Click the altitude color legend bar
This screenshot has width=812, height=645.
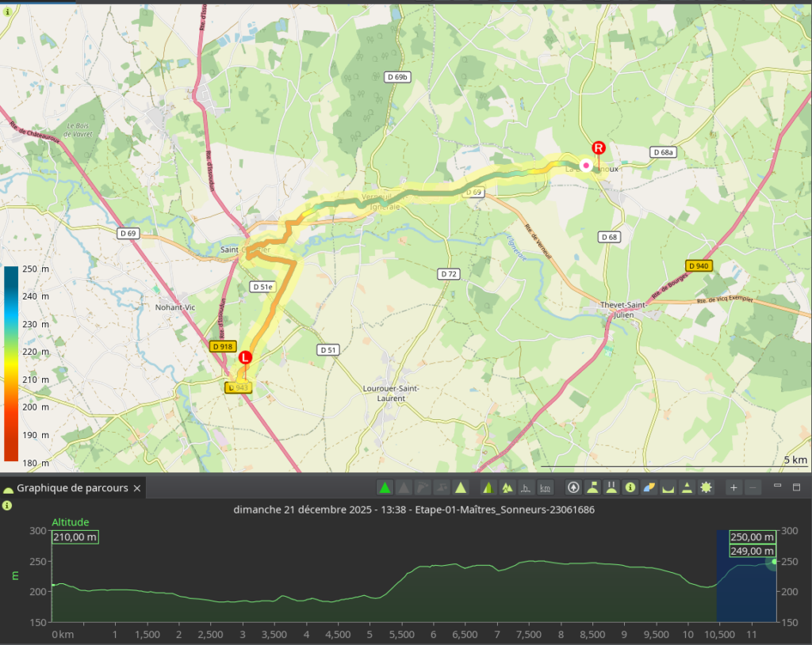[11, 364]
